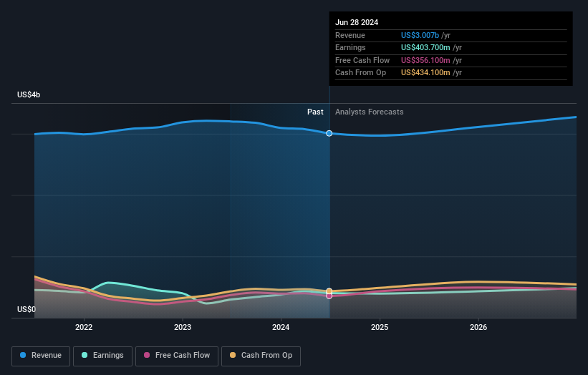Viewport: 588px width, 375px height.
Task: Toggle the Earnings legend series
Action: (x=102, y=356)
